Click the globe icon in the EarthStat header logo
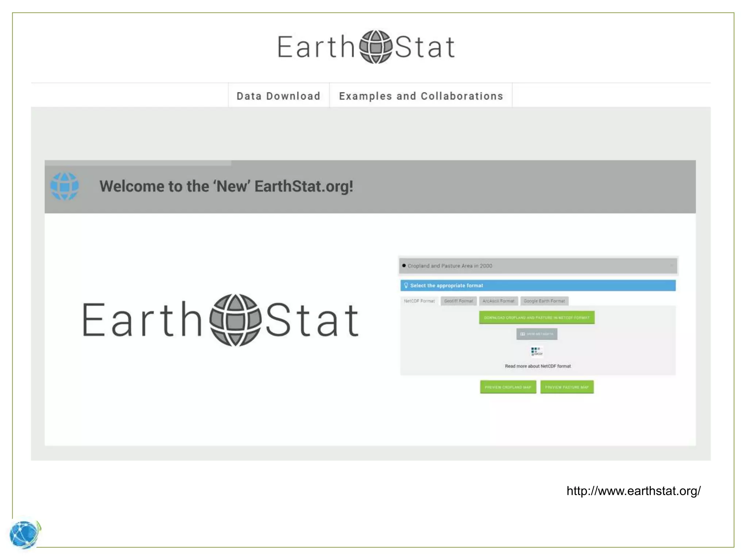This screenshot has height=560, width=747. pos(376,47)
